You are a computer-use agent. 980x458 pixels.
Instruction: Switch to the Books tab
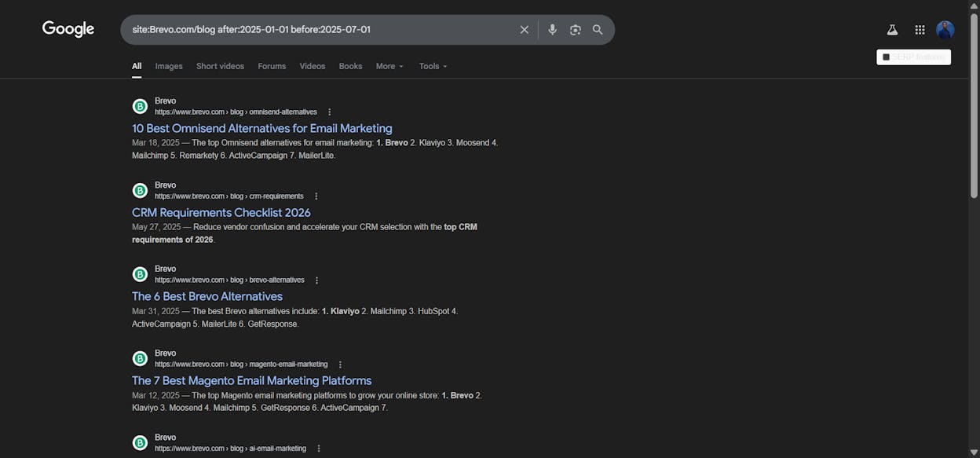pyautogui.click(x=350, y=66)
